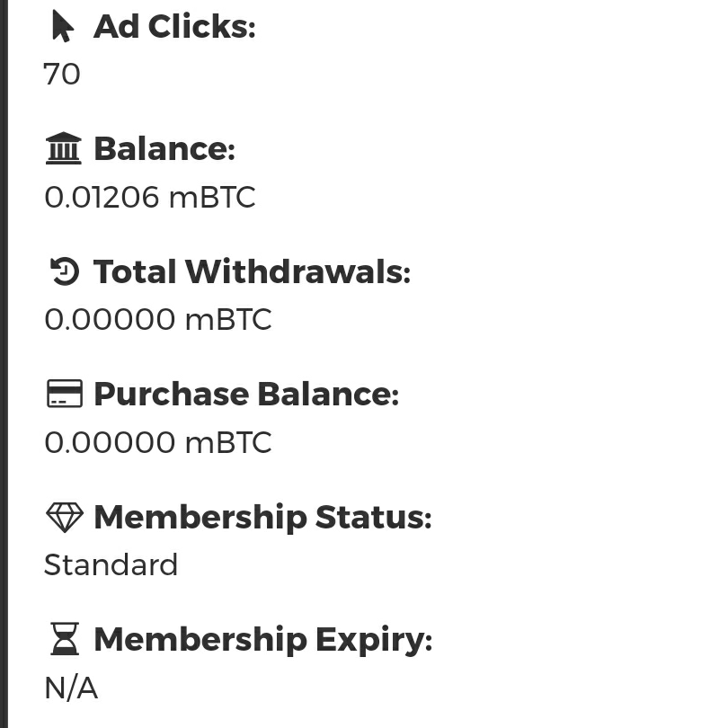Select the 0.01206 mBTC balance amount
This screenshot has width=728, height=728.
(150, 197)
